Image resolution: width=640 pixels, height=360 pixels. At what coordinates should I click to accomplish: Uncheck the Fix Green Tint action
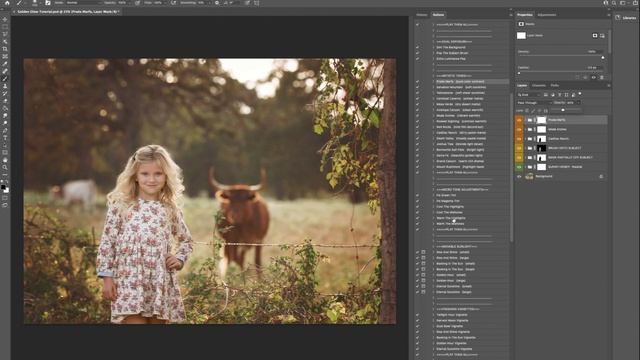pyautogui.click(x=417, y=195)
